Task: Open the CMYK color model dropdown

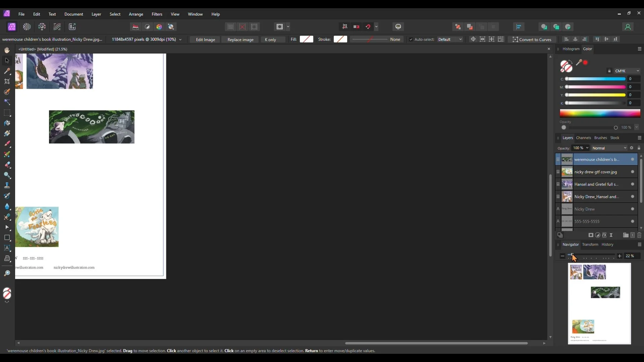Action: pos(627,71)
